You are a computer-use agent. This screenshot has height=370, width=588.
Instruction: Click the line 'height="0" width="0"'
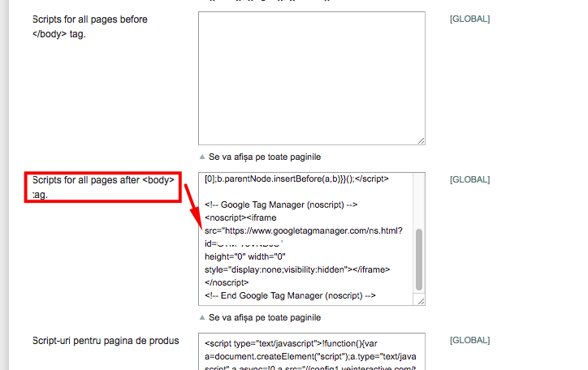coord(245,257)
